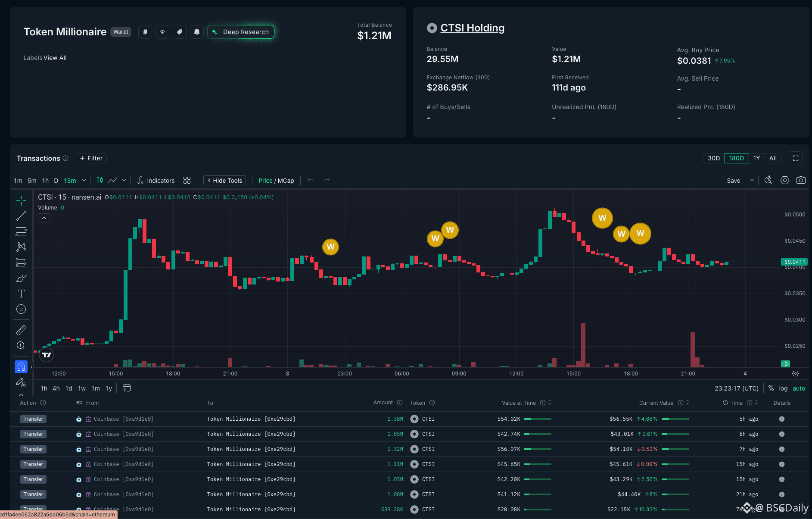
Task: Collapse the drawing toolbar arrow
Action: (x=31, y=367)
